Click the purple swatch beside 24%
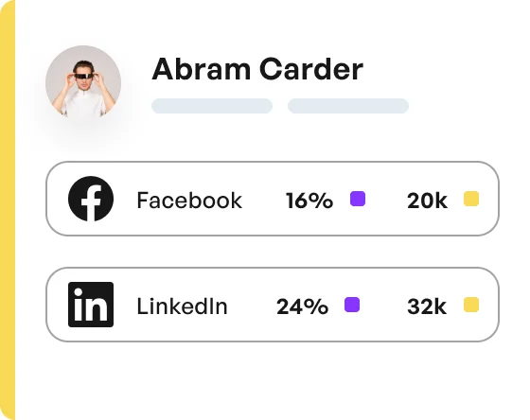 tap(352, 305)
